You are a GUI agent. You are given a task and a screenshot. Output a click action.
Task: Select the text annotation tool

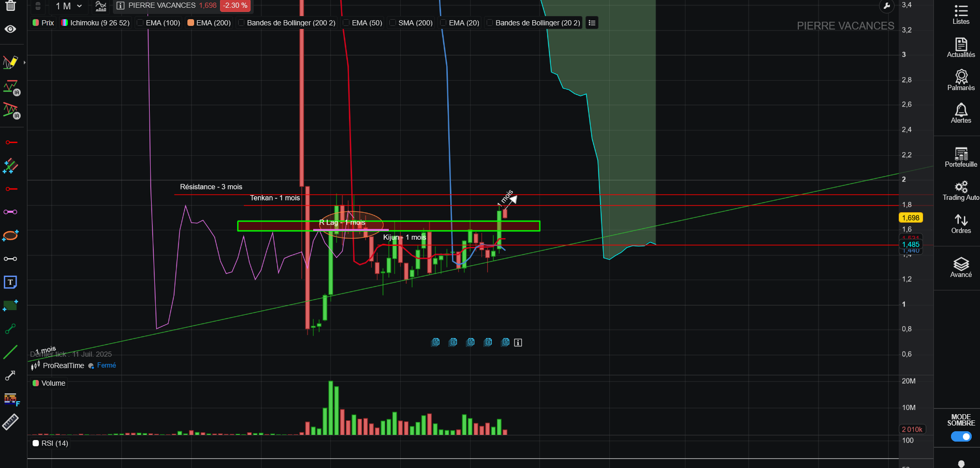tap(10, 282)
